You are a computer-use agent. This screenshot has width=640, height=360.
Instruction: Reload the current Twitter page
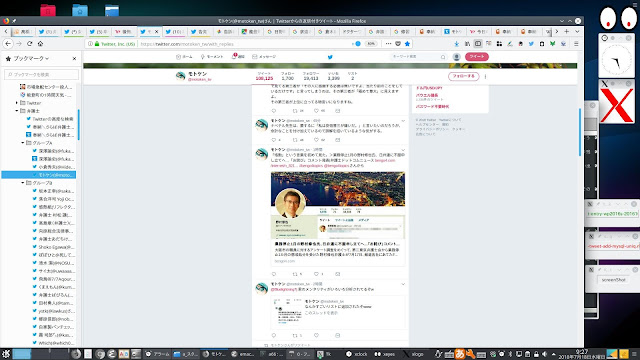tap(29, 44)
